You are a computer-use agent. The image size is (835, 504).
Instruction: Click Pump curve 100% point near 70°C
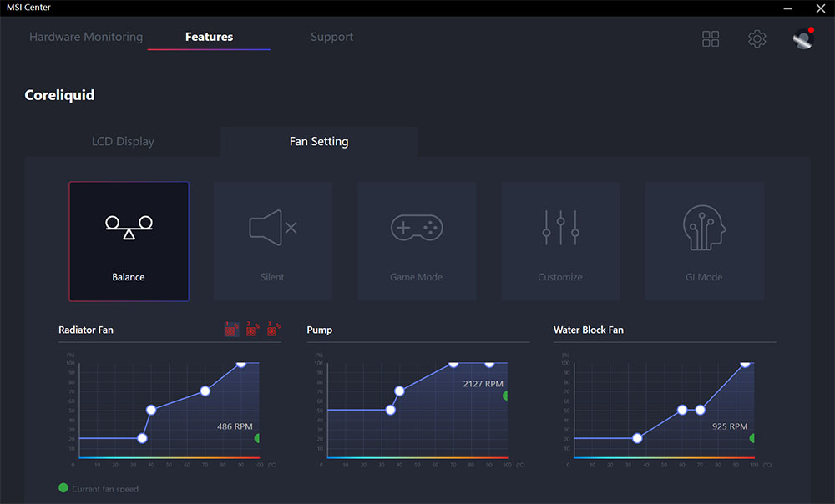coord(453,363)
